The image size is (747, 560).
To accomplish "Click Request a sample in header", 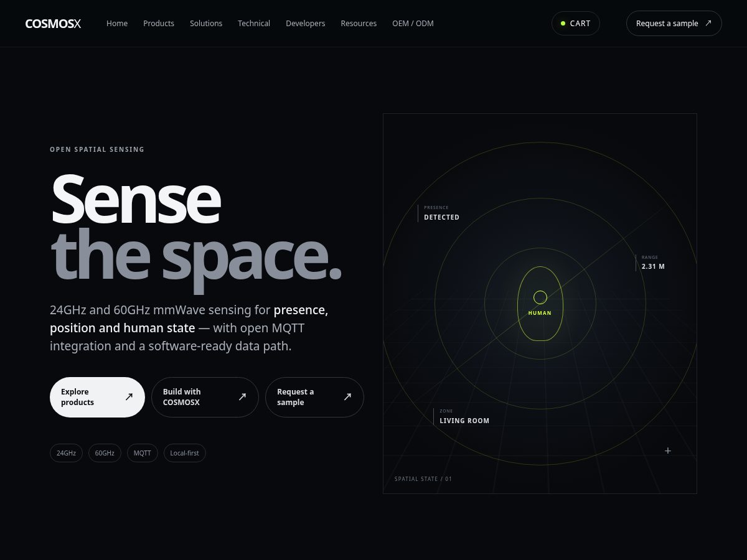I will point(674,23).
